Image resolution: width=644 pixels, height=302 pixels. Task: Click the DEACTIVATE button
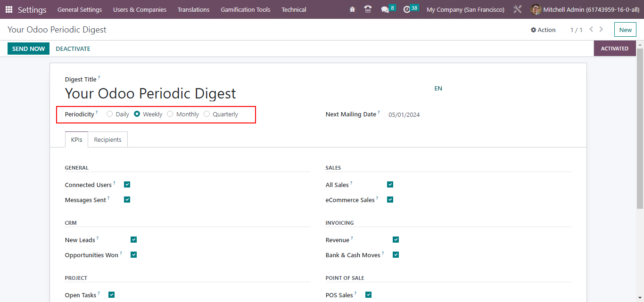[x=73, y=49]
